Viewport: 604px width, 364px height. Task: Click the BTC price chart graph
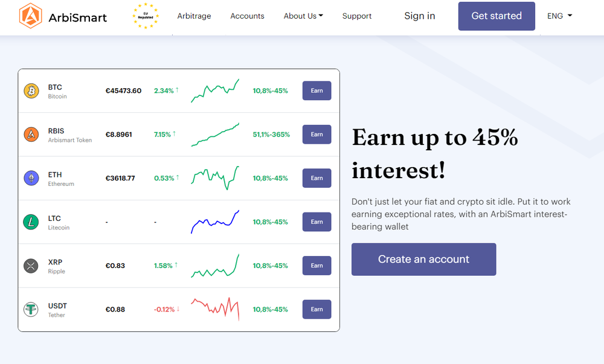click(x=215, y=91)
